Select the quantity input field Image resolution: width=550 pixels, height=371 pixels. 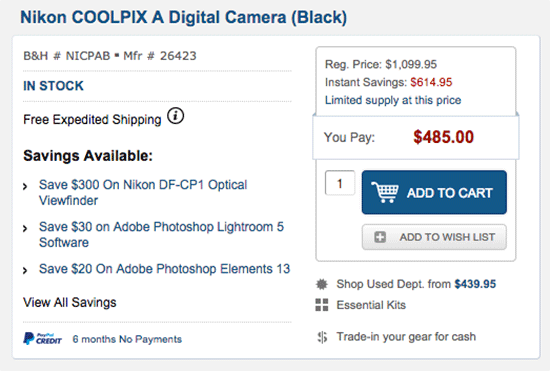tap(340, 183)
